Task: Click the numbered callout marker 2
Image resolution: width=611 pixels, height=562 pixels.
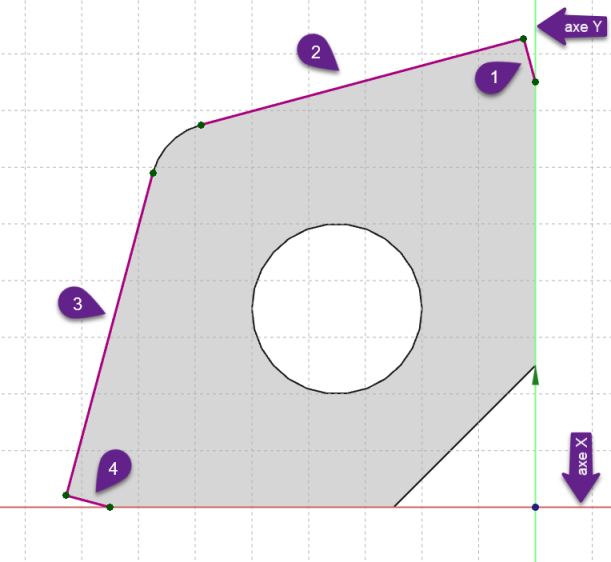Action: point(316,53)
